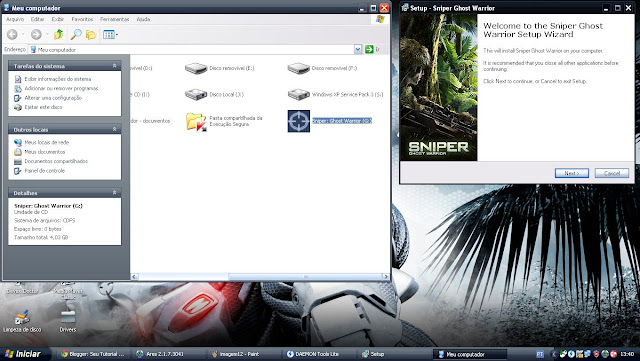This screenshot has height=361, width=640.
Task: Click the PT language indicator
Action: point(540,354)
